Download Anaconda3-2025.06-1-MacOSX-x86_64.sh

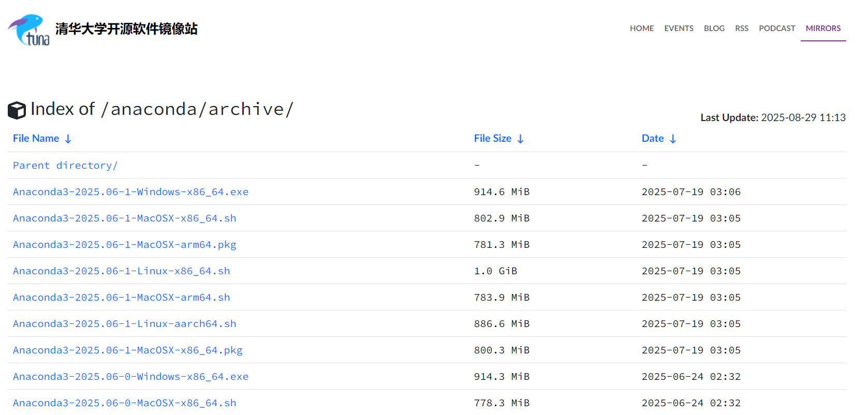pyautogui.click(x=124, y=218)
